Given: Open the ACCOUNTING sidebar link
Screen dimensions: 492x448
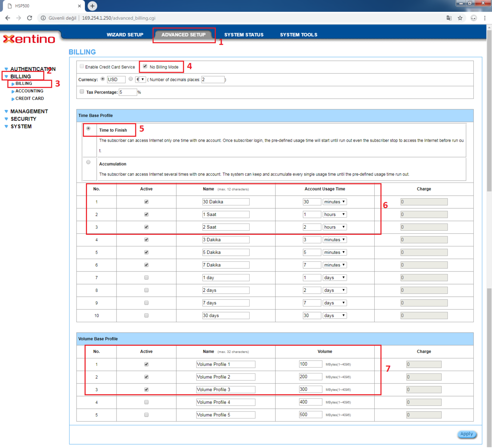Looking at the screenshot, I should click(x=29, y=91).
